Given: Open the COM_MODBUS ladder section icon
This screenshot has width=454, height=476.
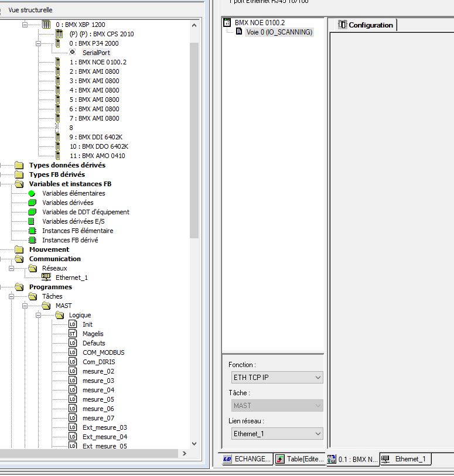Looking at the screenshot, I should coord(73,352).
